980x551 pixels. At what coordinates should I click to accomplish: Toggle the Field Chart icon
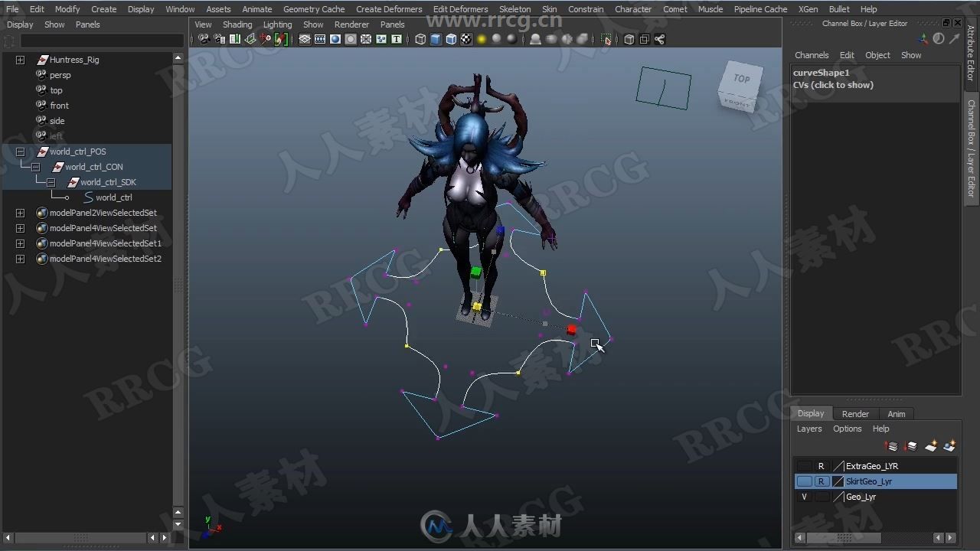tap(365, 39)
